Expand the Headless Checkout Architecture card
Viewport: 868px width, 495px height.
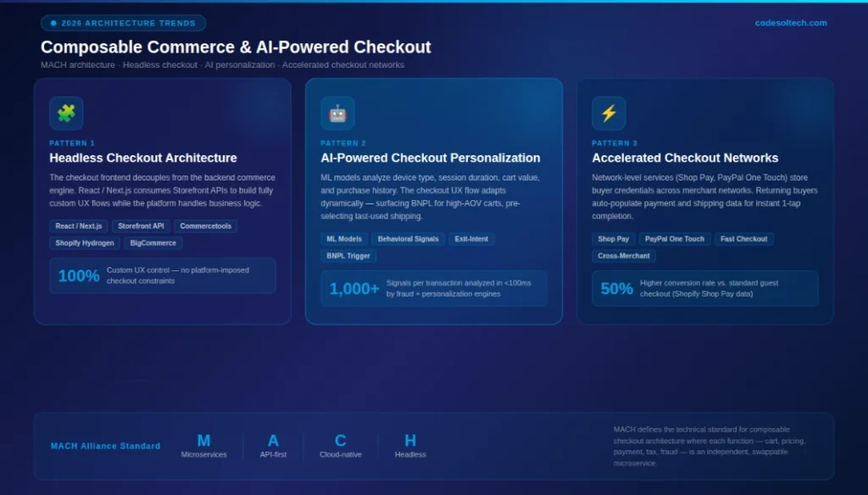[161, 201]
